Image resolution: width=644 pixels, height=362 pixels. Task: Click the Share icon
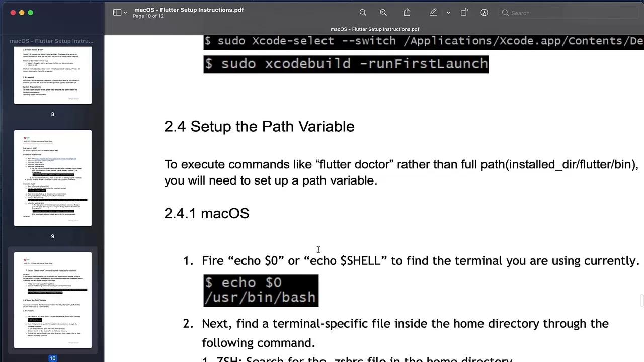tap(407, 13)
